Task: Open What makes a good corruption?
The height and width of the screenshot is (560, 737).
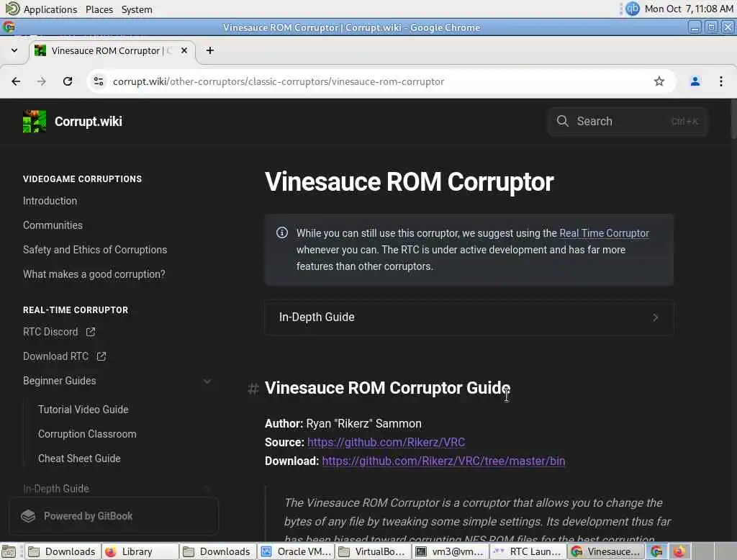Action: tap(94, 274)
